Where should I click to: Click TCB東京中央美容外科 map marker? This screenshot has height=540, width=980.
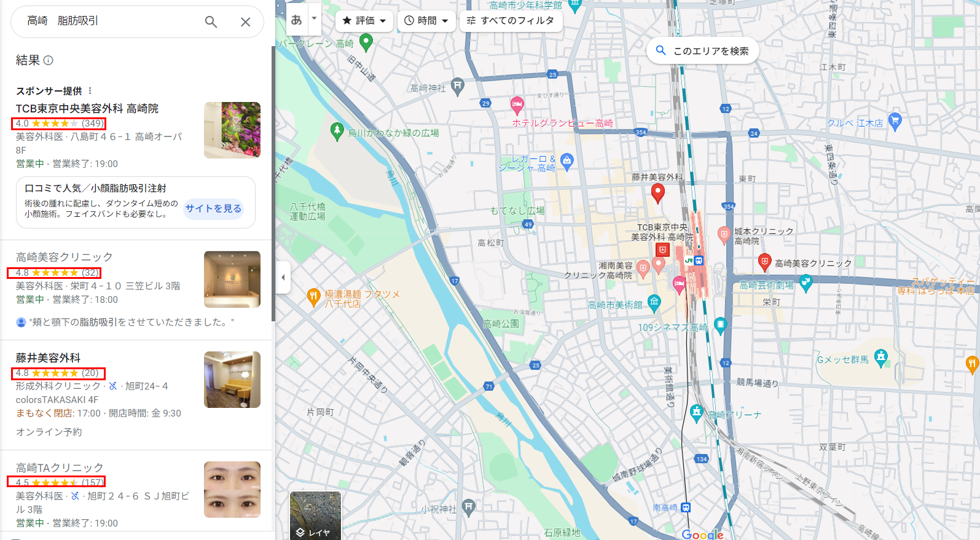point(662,249)
